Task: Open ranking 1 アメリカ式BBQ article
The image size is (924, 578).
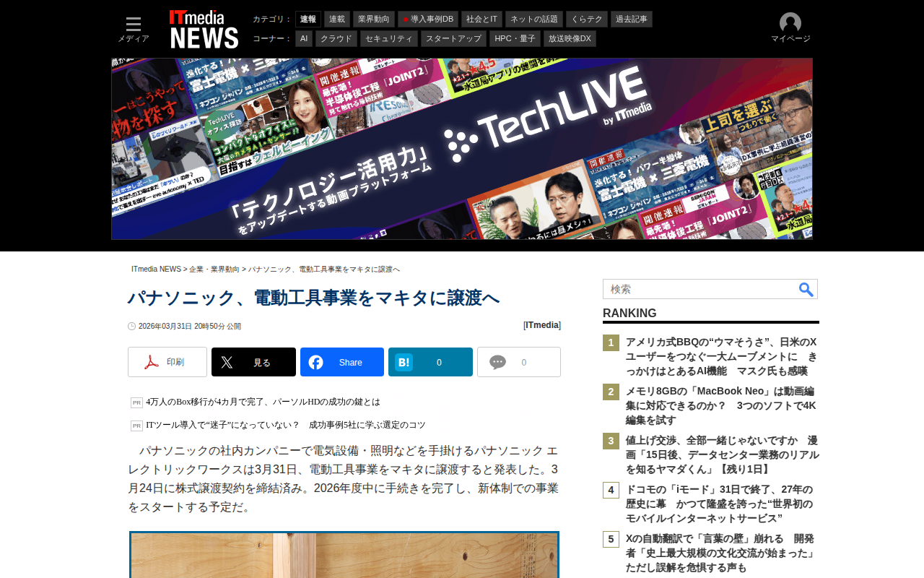Action: 721,357
